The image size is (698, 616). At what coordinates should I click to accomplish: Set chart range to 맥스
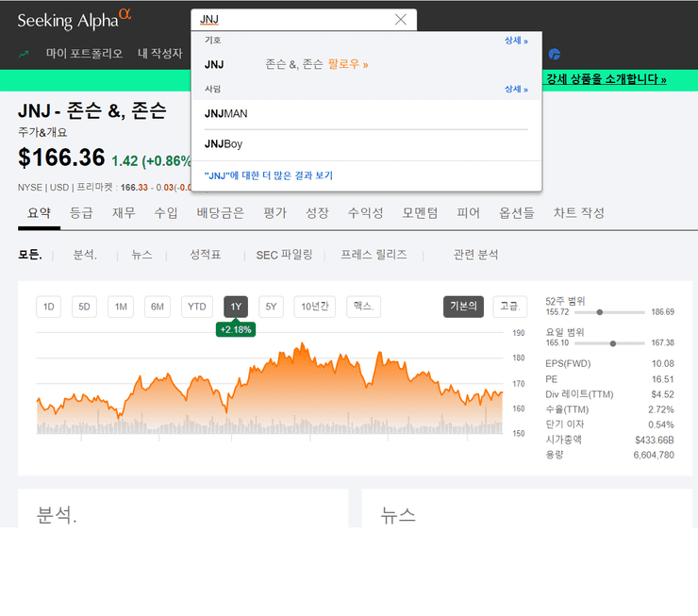(x=364, y=307)
